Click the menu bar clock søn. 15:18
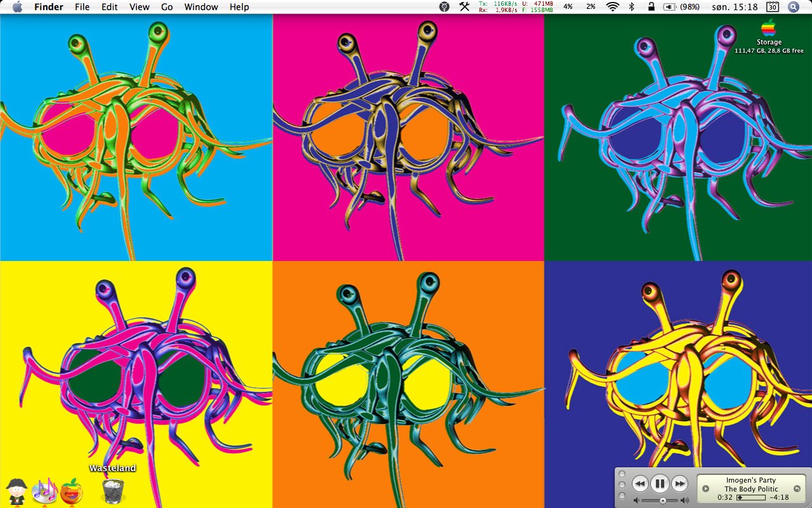 tap(735, 7)
